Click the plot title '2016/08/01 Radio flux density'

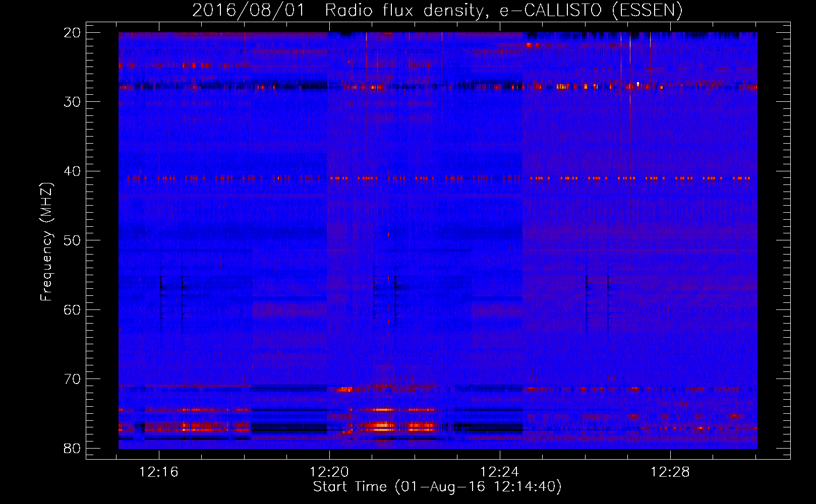pyautogui.click(x=437, y=10)
